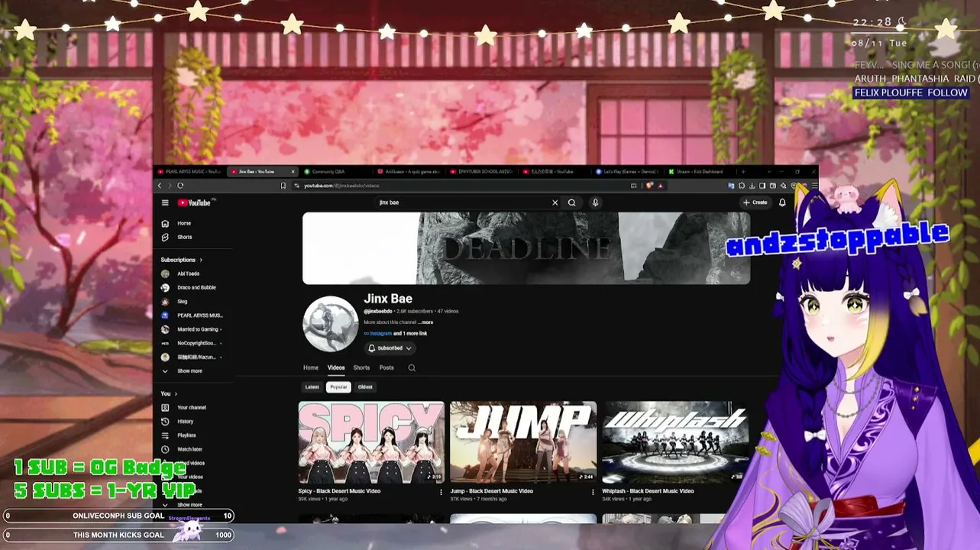Clear the 'jinx bae' search text

(555, 202)
